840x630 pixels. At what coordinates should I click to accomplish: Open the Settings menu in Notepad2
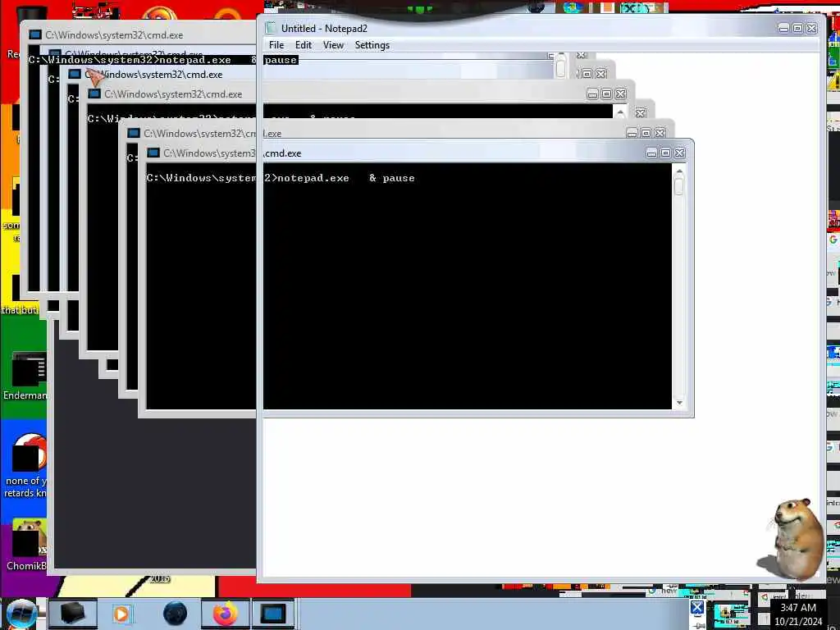[x=372, y=45]
